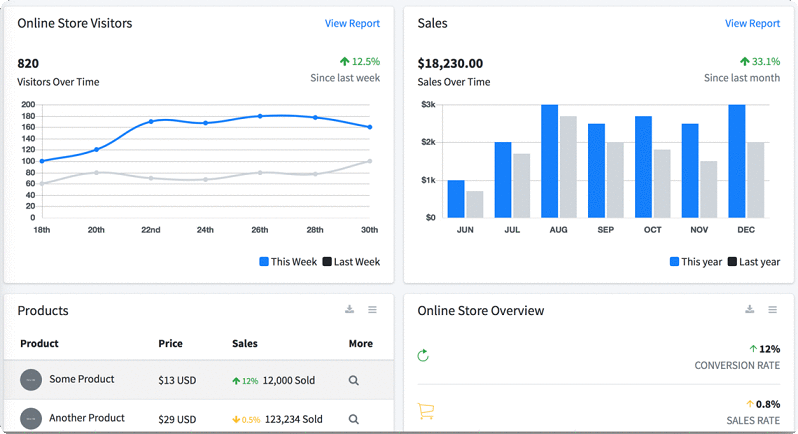This screenshot has width=798, height=434.
Task: Click the search icon for Some Product
Action: [354, 381]
